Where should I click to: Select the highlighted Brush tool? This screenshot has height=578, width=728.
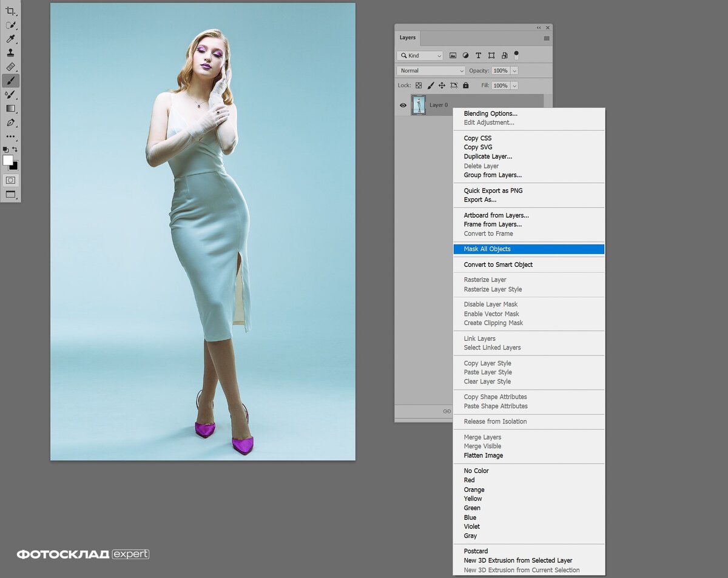(10, 81)
